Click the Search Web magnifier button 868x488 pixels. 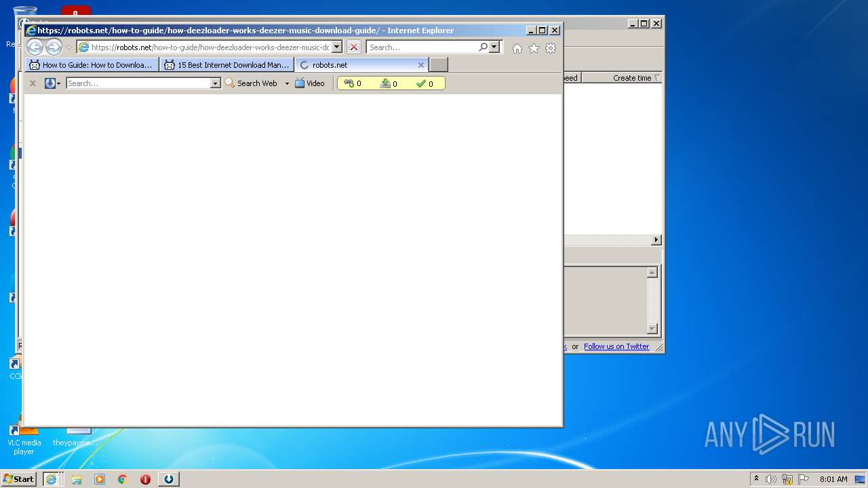pos(251,83)
